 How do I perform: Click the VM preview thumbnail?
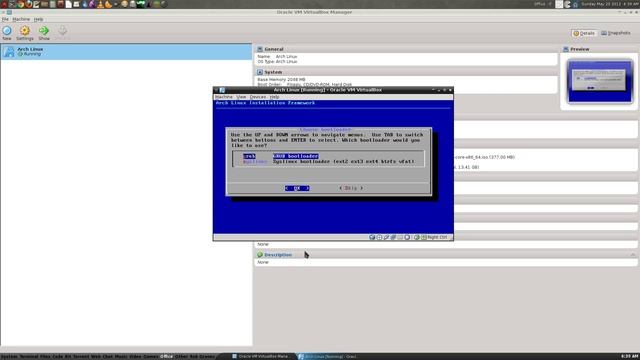point(600,81)
